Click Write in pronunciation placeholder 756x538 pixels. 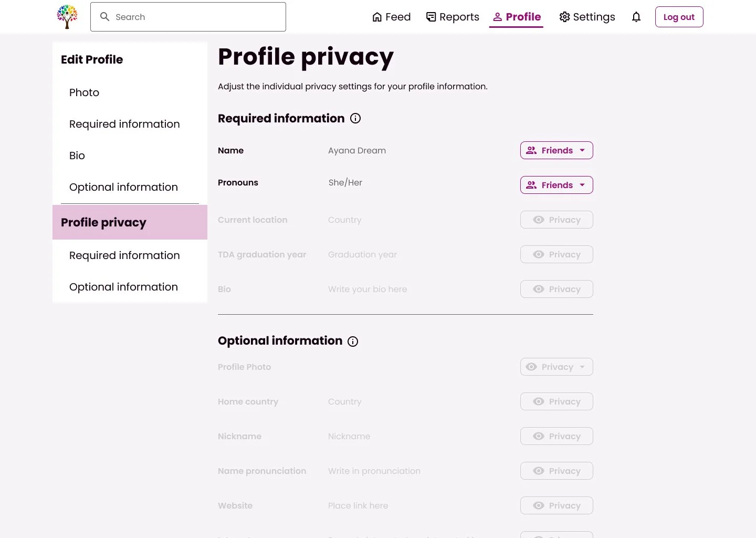click(x=374, y=471)
